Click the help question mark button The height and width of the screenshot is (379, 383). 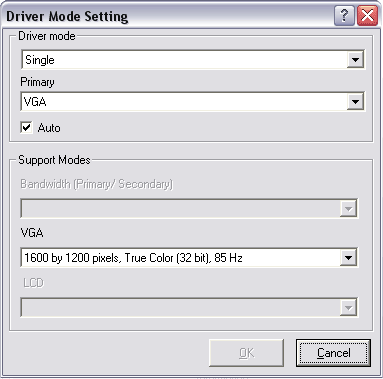344,15
